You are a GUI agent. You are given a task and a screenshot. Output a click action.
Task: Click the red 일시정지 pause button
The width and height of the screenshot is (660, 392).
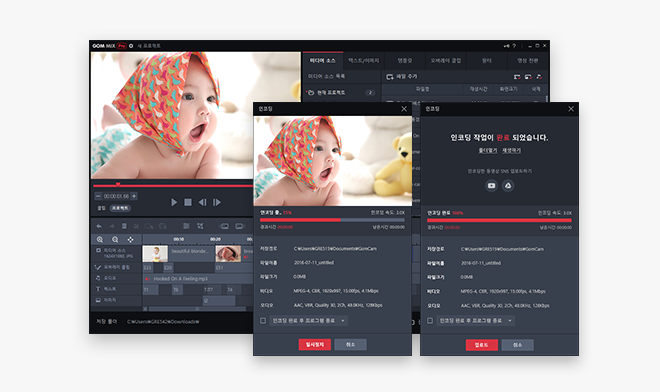(x=315, y=344)
